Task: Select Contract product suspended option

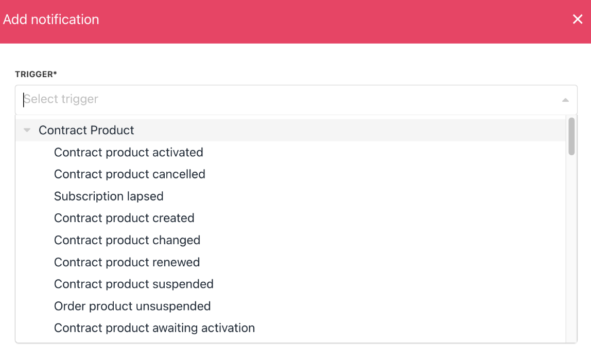Action: tap(134, 284)
